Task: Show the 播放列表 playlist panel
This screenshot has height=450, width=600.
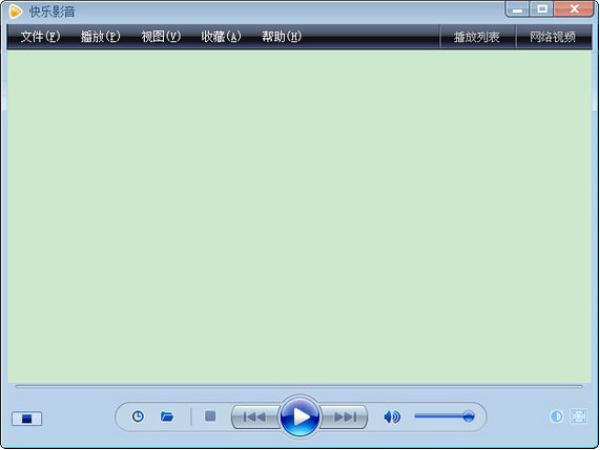Action: click(477, 38)
